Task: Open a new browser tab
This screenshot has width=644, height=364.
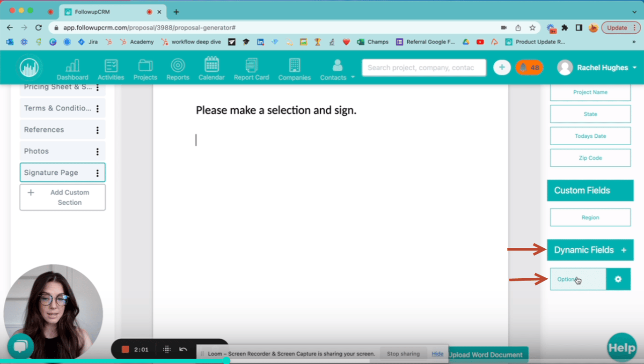Action: click(176, 12)
